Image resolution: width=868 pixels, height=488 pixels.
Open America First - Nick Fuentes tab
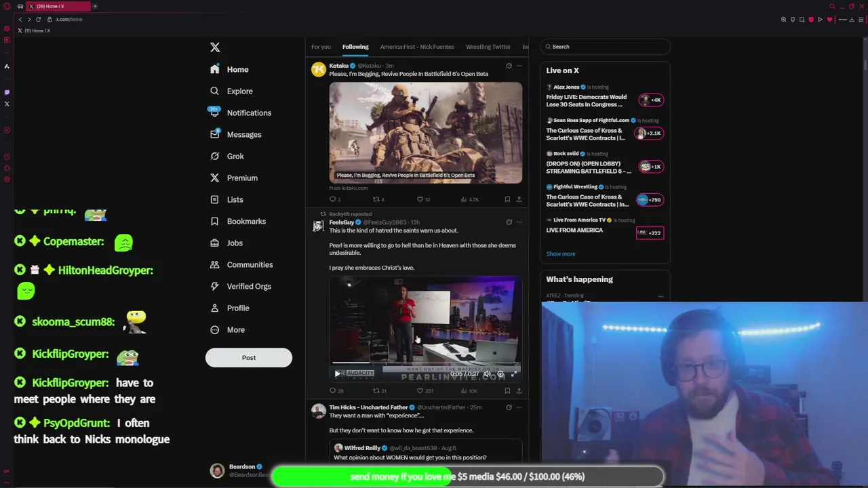(x=417, y=47)
